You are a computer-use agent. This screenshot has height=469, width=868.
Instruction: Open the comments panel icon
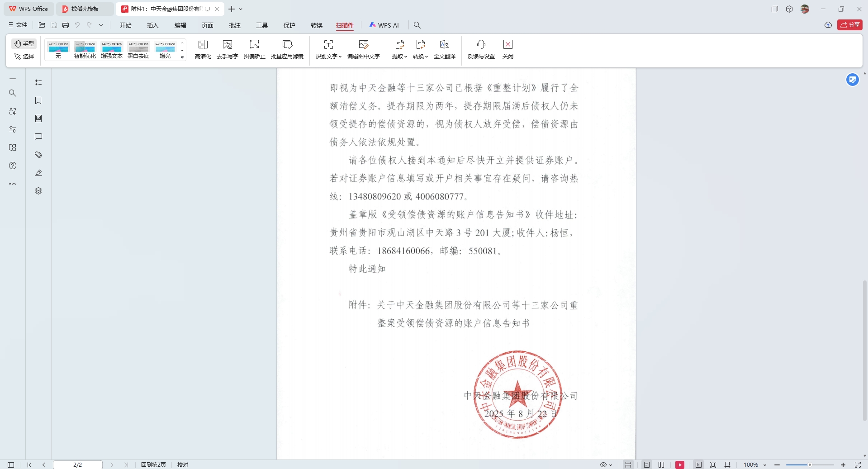coord(38,137)
